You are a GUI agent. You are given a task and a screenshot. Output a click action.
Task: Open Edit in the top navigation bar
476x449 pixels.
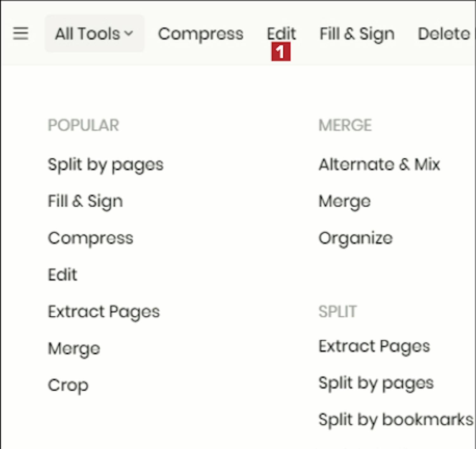tap(281, 33)
